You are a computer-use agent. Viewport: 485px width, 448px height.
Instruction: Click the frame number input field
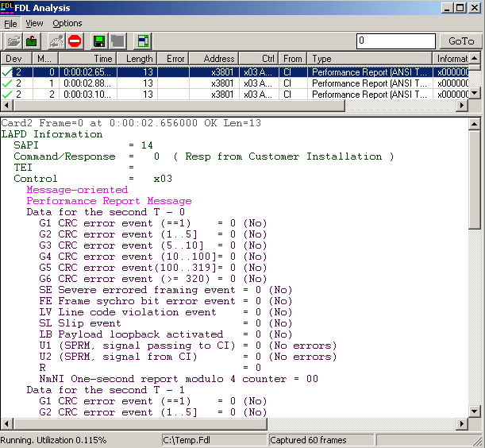pos(396,41)
